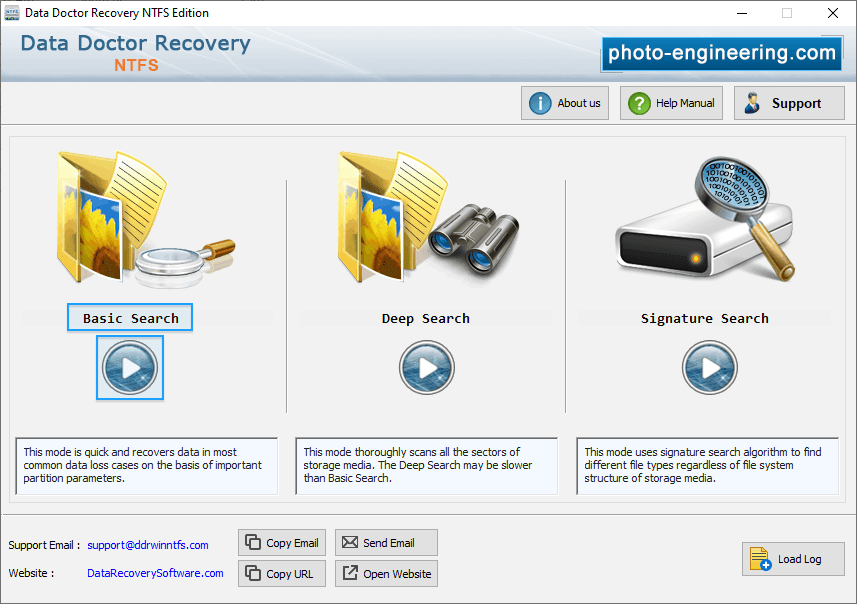Load a saved log file

point(793,559)
